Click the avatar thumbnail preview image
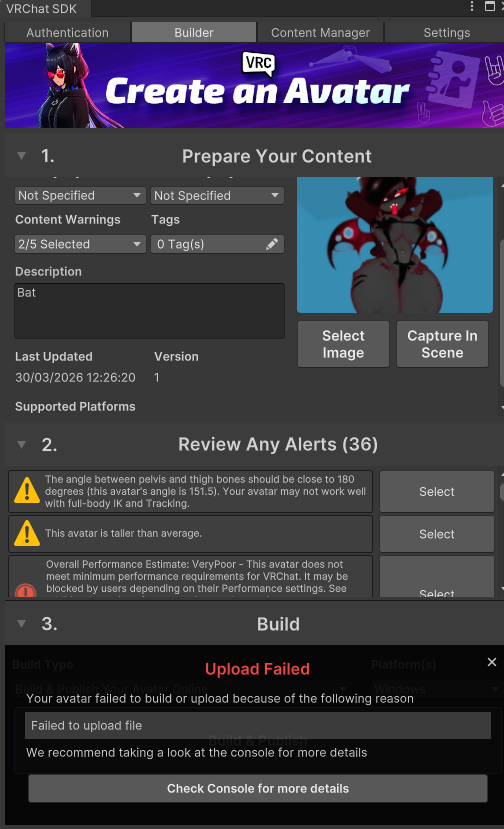The height and width of the screenshot is (829, 504). pos(395,245)
